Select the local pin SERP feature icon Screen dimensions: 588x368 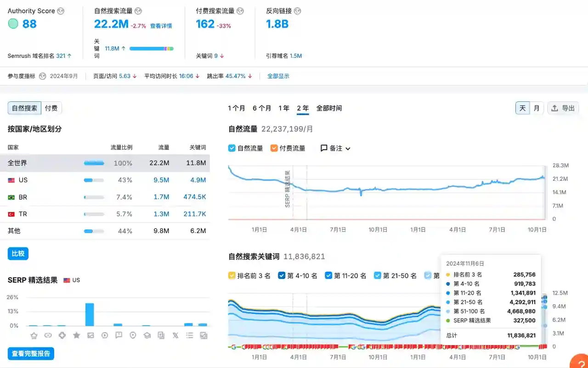click(133, 335)
